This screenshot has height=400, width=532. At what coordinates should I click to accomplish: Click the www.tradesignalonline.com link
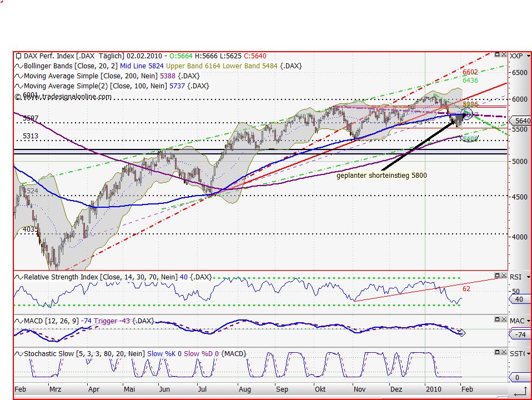[64, 97]
